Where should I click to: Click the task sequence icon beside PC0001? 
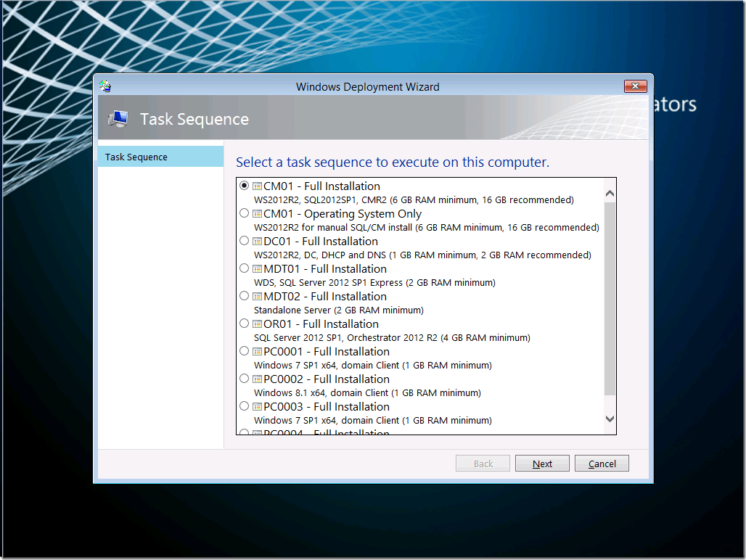pos(258,351)
